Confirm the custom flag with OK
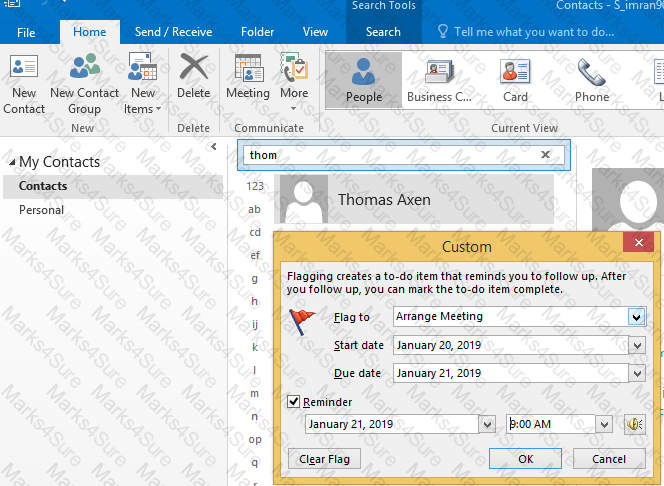The width and height of the screenshot is (664, 486). 526,459
